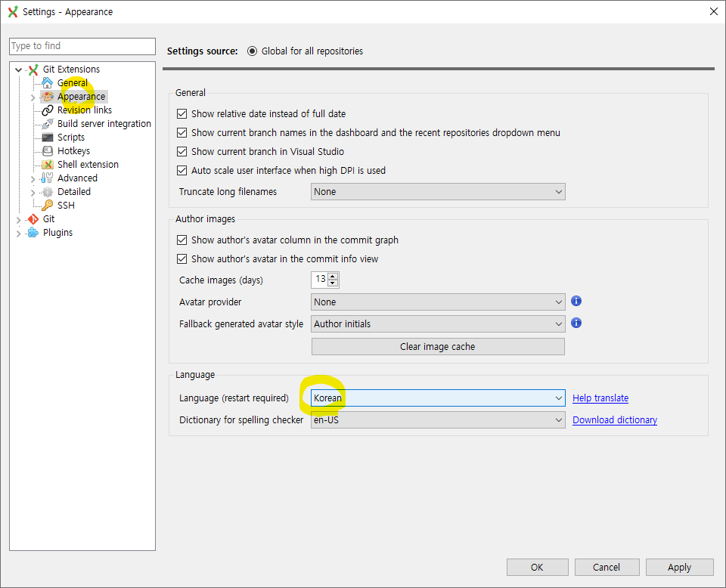This screenshot has height=588, width=726.
Task: Expand the Plugins tree node
Action: [x=18, y=234]
